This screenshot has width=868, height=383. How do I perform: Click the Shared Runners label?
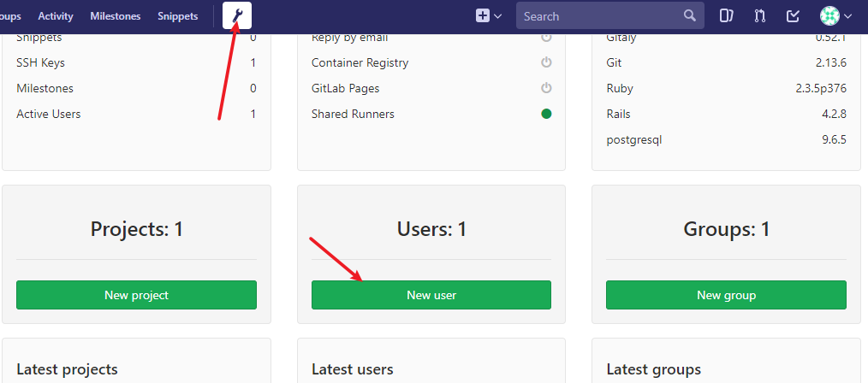click(353, 114)
